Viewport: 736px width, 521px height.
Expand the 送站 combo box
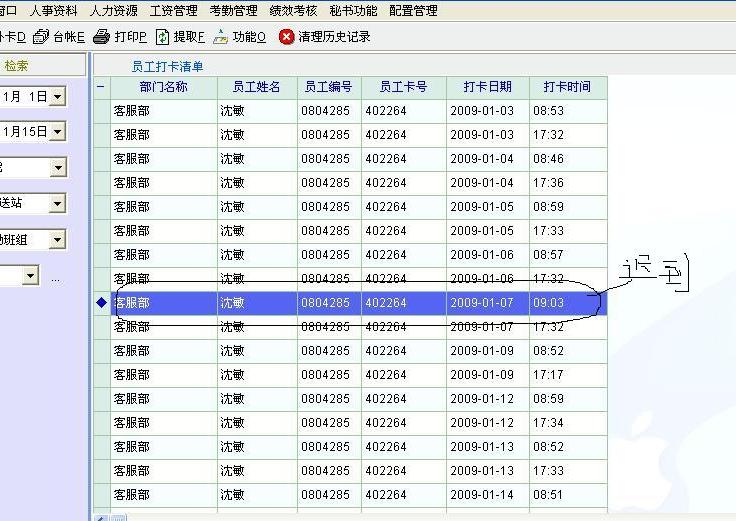(57, 204)
